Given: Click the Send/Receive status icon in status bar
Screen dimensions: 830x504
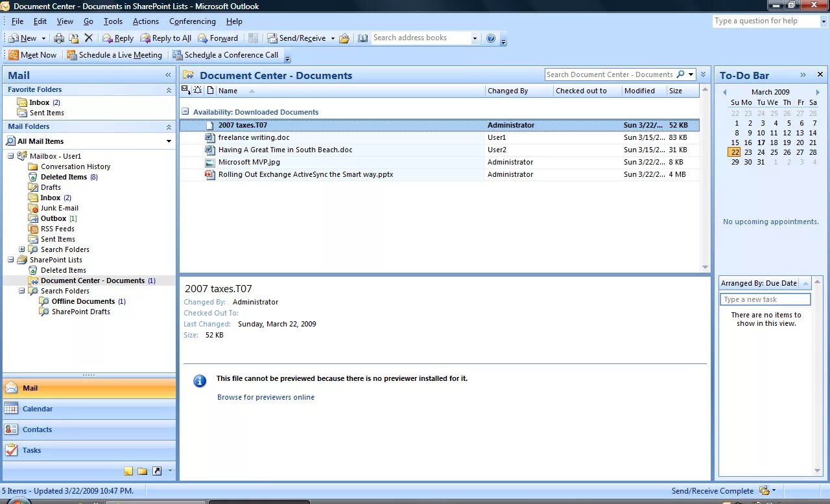Looking at the screenshot, I should [765, 490].
